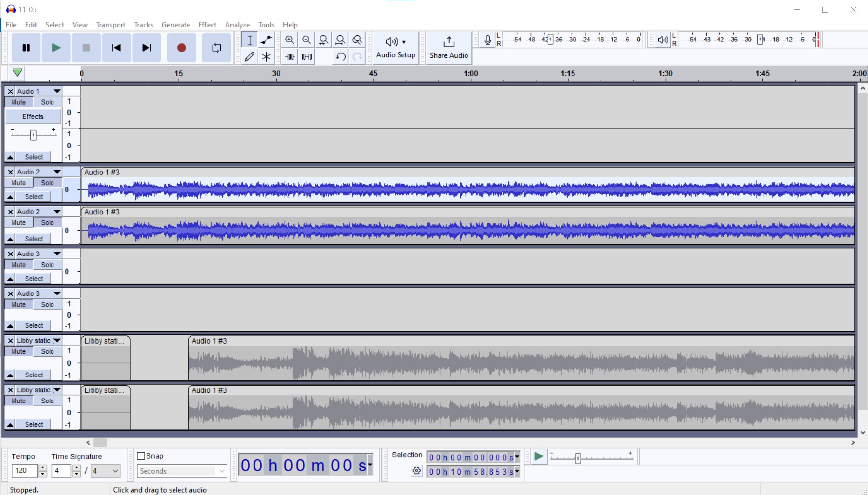This screenshot has width=868, height=495.
Task: Open Audio Setup
Action: click(395, 48)
